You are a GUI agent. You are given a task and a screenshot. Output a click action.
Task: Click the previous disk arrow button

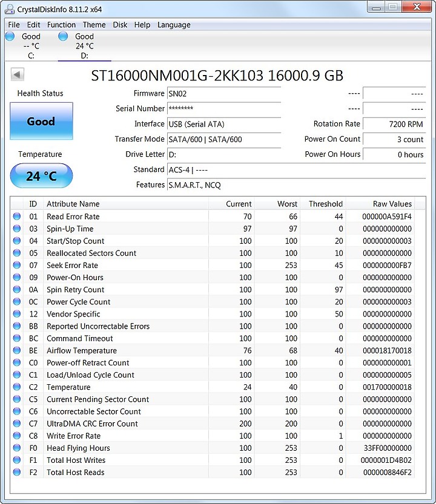(18, 74)
